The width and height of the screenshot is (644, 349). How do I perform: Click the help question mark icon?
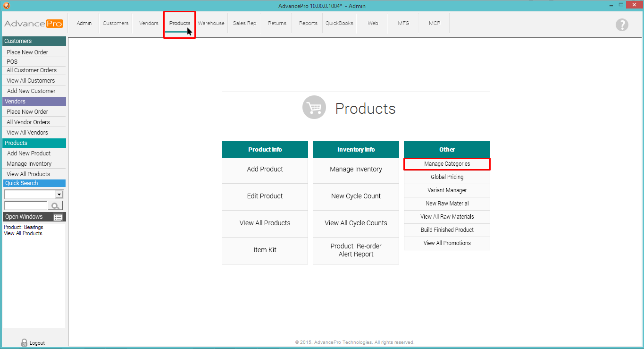(622, 25)
